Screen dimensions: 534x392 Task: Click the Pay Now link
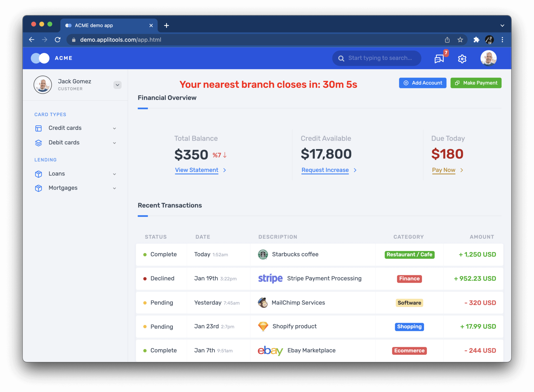coord(443,170)
